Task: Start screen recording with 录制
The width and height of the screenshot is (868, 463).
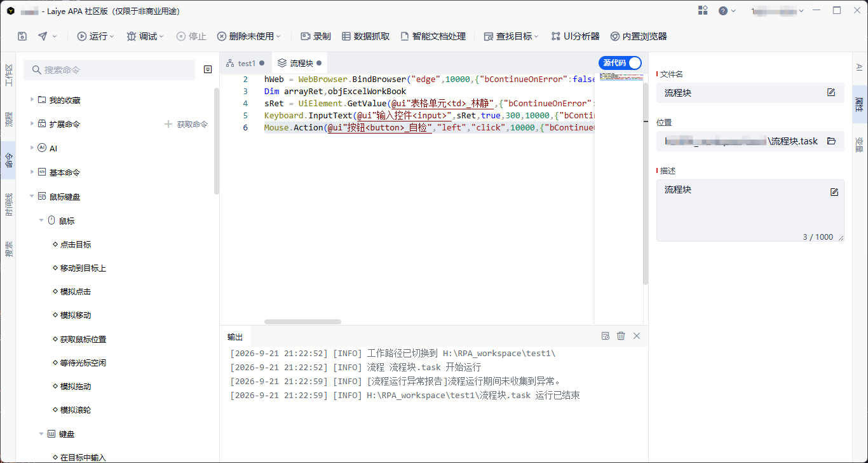Action: point(316,36)
